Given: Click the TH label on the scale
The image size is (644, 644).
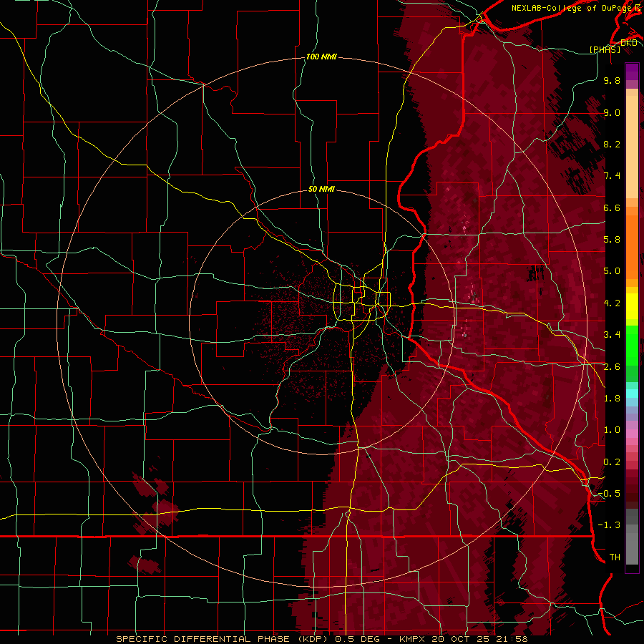Looking at the screenshot, I should [615, 557].
